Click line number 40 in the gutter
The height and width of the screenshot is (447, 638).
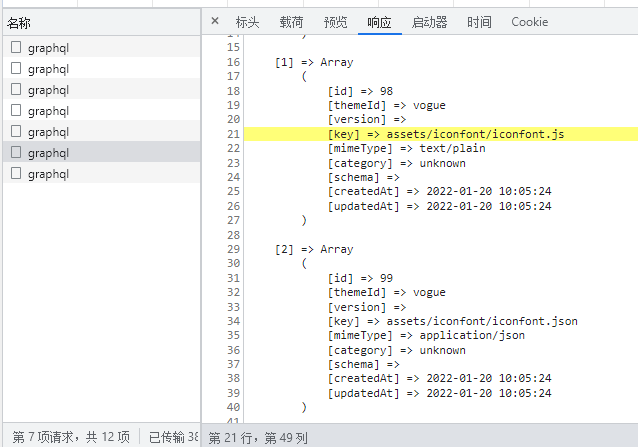click(x=233, y=407)
